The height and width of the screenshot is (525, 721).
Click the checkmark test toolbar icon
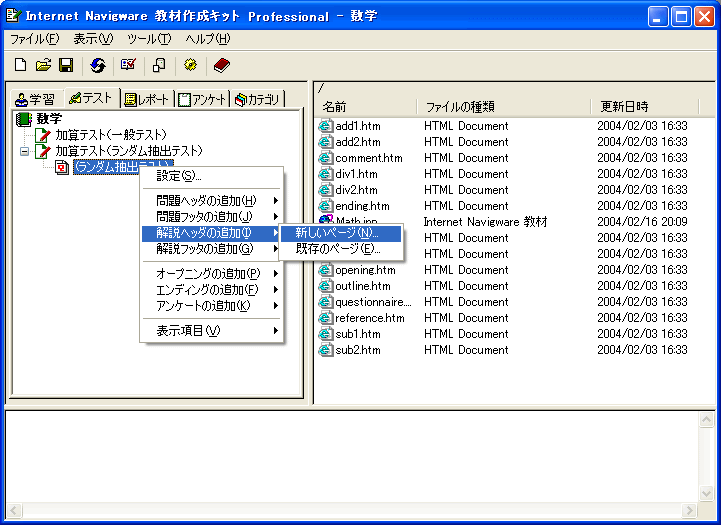click(128, 65)
